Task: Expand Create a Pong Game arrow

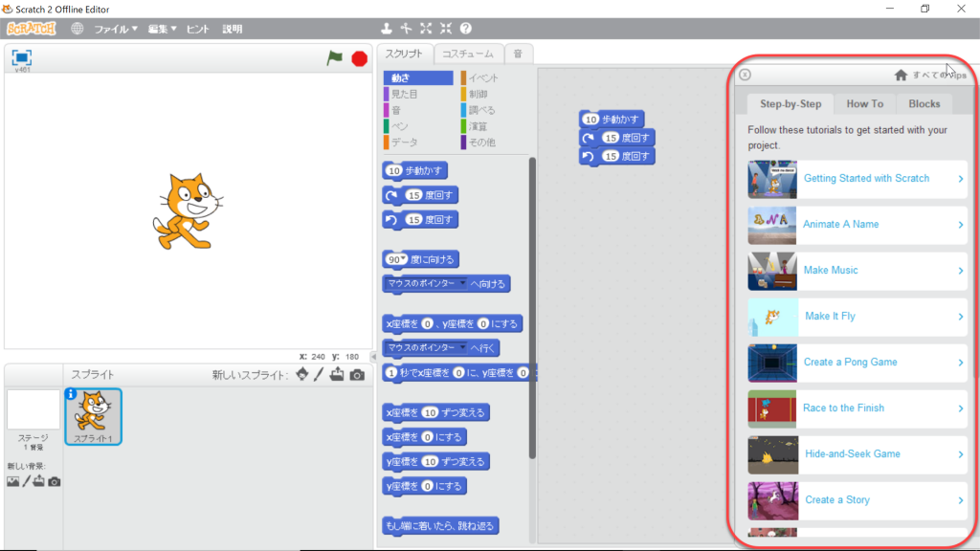Action: coord(961,363)
